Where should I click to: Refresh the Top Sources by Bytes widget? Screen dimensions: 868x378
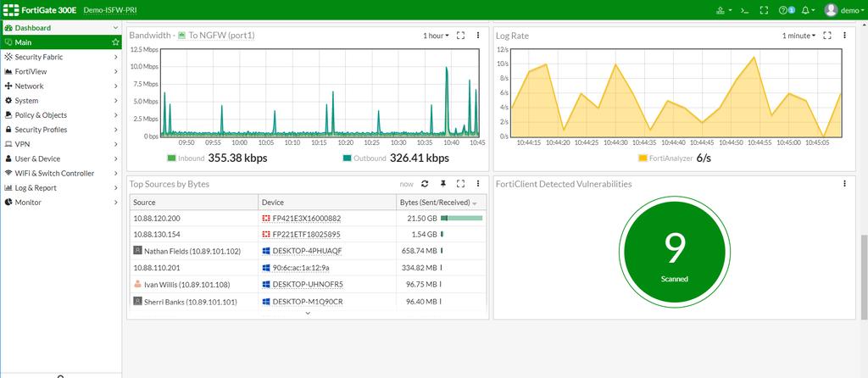[x=426, y=184]
